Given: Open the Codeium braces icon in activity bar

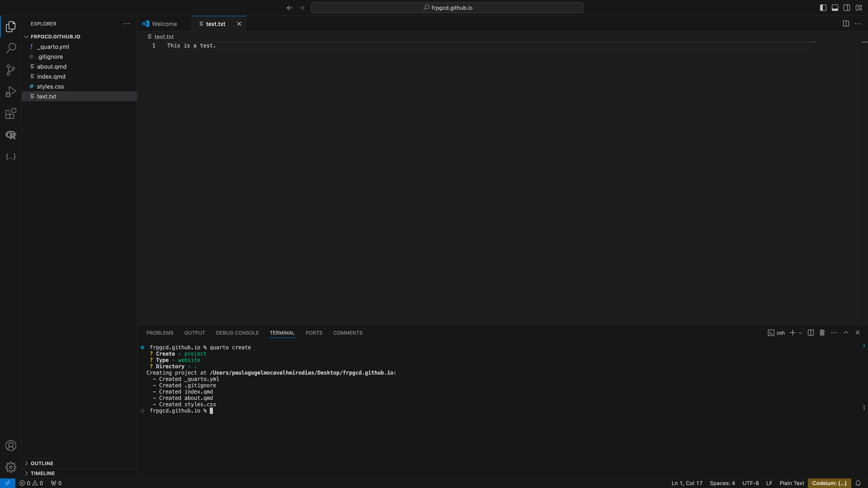Looking at the screenshot, I should pos(11,157).
